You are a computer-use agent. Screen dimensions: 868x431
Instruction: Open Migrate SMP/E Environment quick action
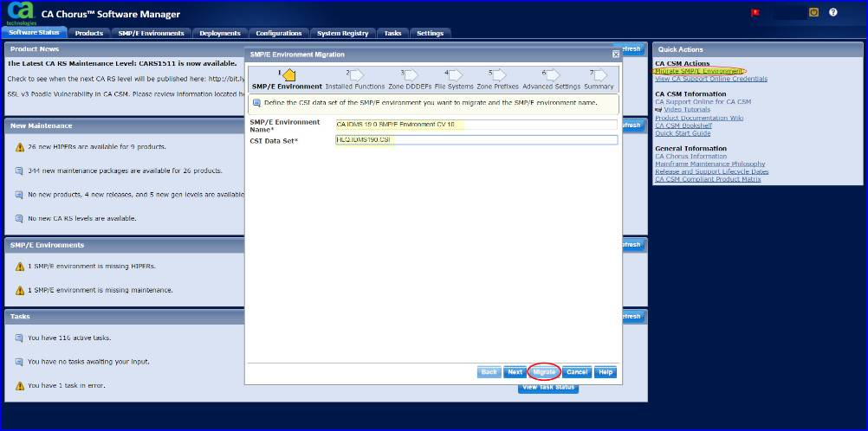(x=698, y=71)
